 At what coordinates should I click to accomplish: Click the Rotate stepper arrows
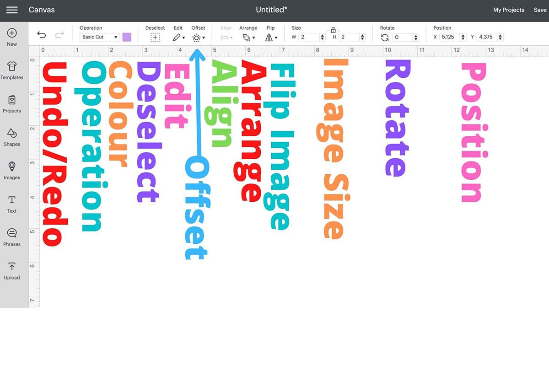(416, 38)
